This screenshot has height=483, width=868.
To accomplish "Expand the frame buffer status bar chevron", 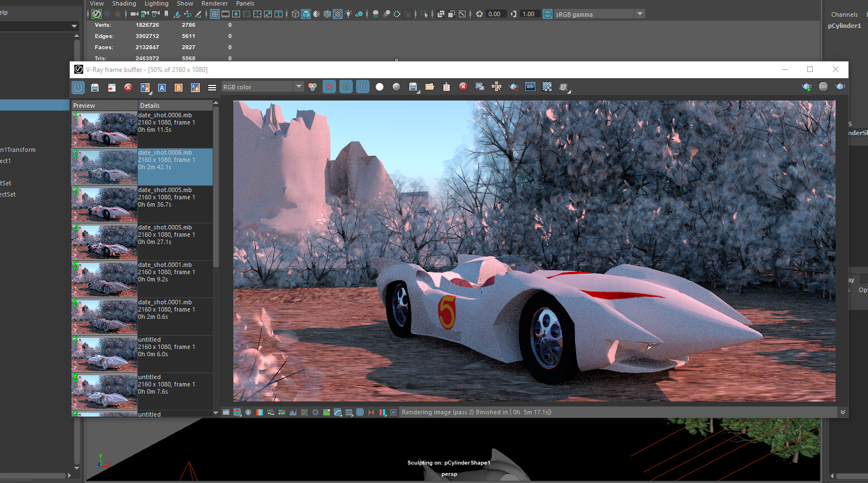I will point(842,412).
